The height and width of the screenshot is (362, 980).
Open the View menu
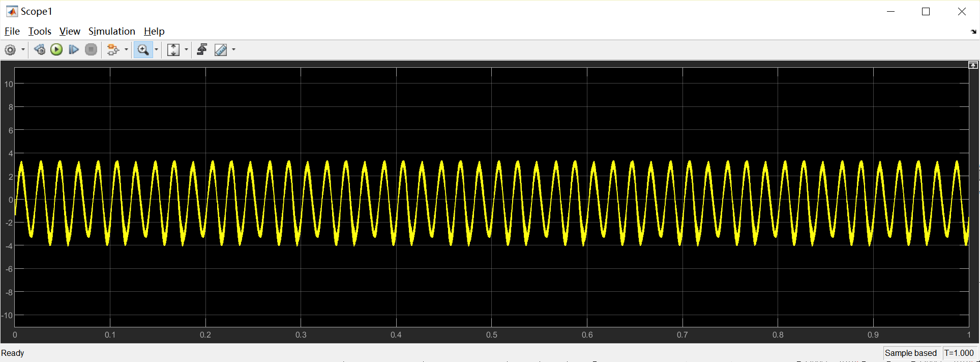point(70,31)
